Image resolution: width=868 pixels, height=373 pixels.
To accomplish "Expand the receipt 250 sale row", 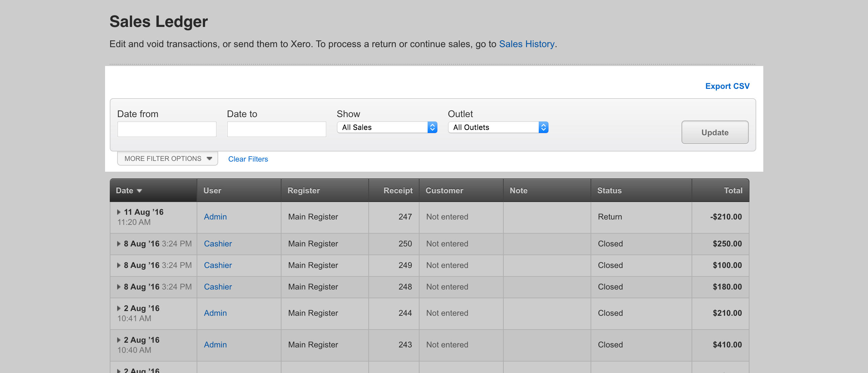I will 119,244.
